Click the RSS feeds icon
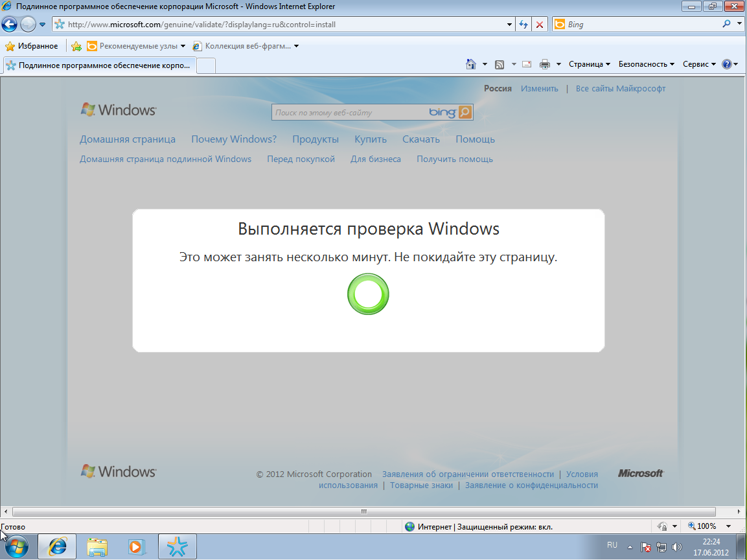747x560 pixels. tap(500, 64)
